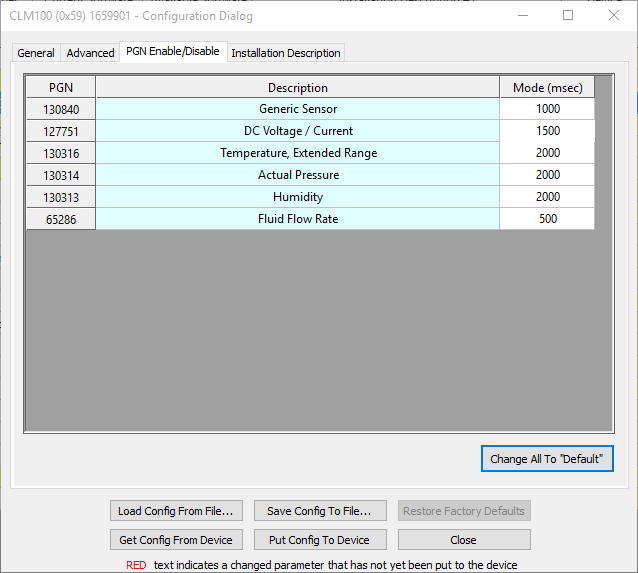Click the Close button at bottom
The height and width of the screenshot is (573, 638).
pos(463,540)
